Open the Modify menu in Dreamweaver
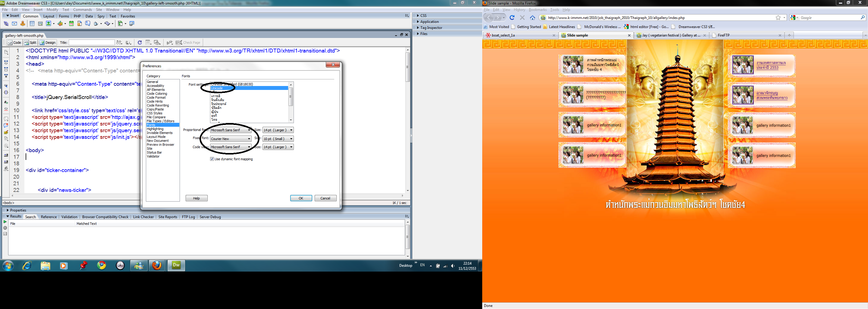The image size is (868, 309). point(52,10)
